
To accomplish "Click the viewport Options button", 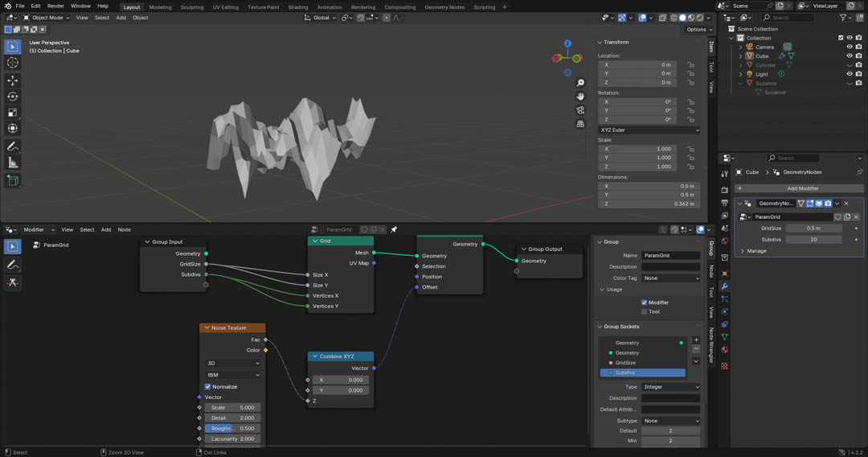I will pyautogui.click(x=696, y=30).
